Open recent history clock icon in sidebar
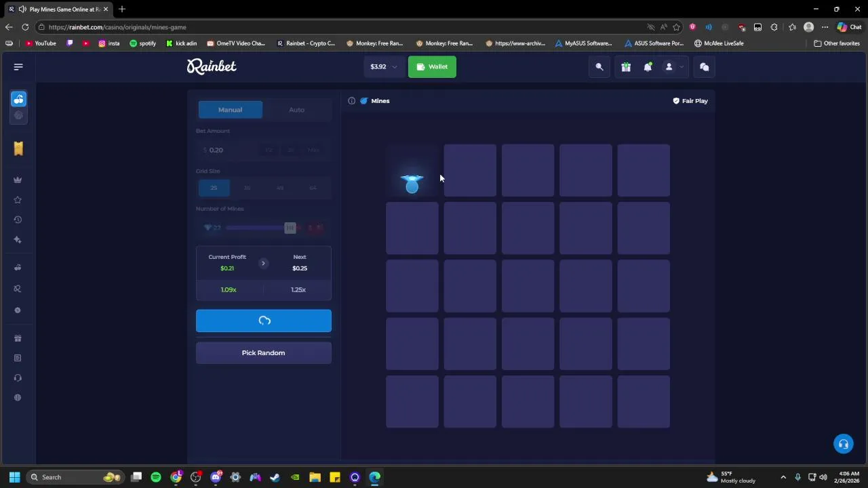The width and height of the screenshot is (868, 488). click(18, 220)
